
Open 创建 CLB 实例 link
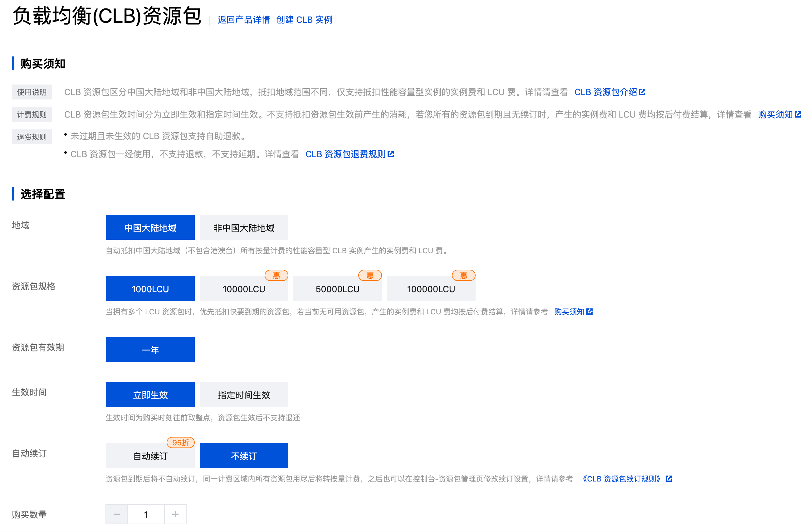click(x=304, y=20)
